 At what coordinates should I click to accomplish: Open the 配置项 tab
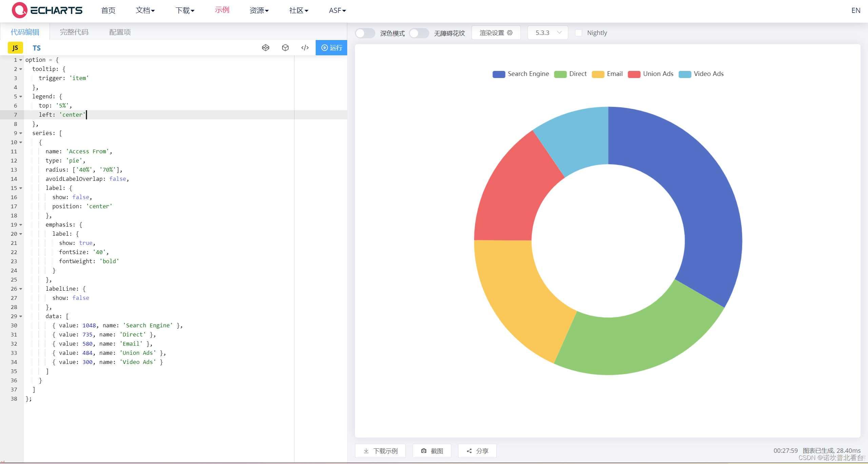coord(120,32)
